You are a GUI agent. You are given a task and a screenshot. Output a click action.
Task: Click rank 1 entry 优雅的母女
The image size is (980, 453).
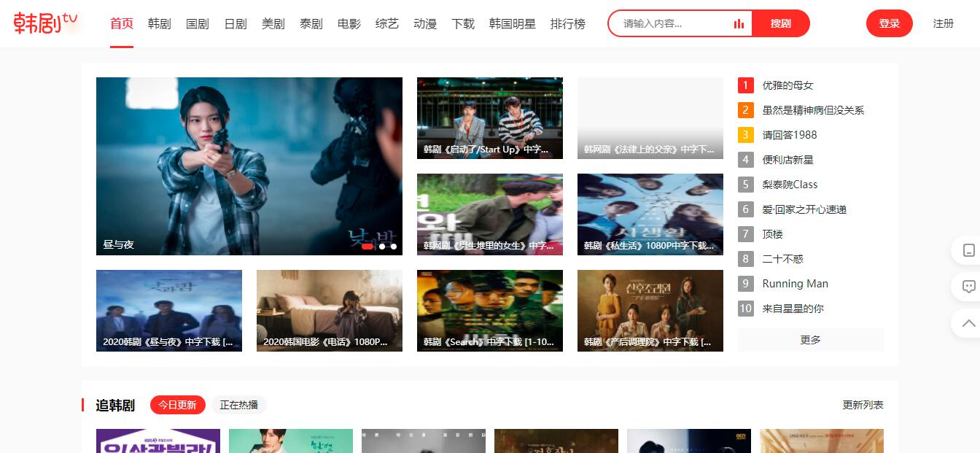(x=787, y=85)
